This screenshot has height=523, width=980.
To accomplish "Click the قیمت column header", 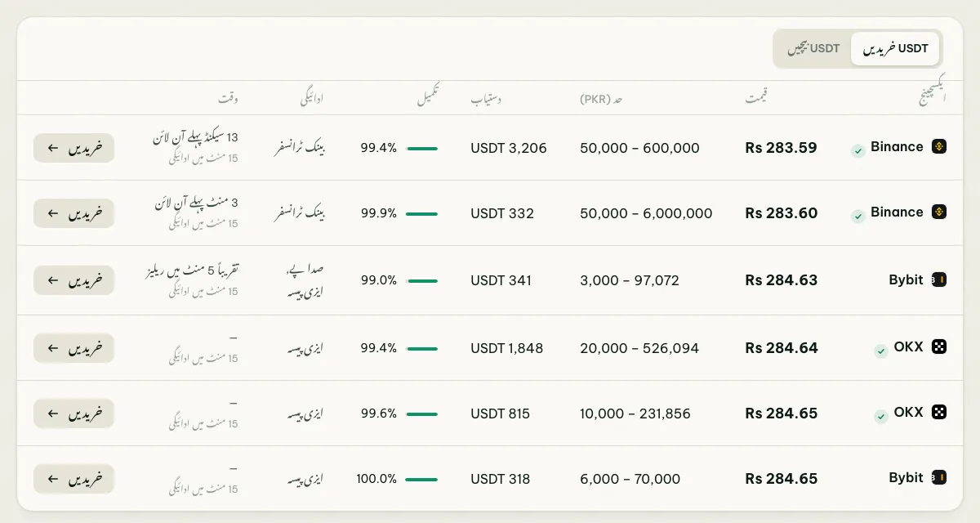I will tap(756, 99).
